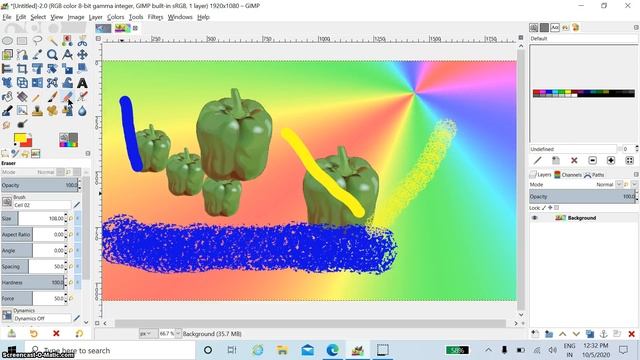Click delete layer red X button
The image size is (640, 360).
pyautogui.click(x=631, y=334)
